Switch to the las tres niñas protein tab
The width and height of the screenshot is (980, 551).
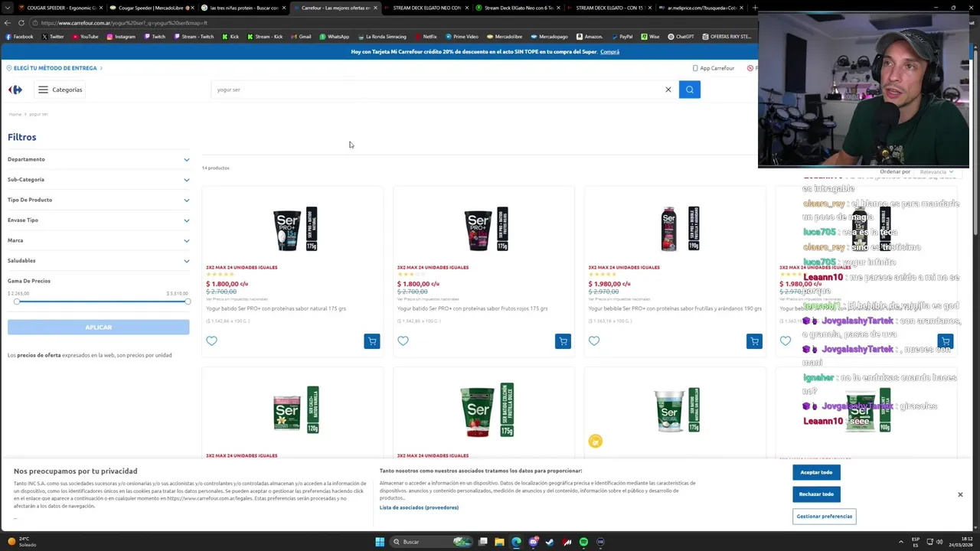[x=243, y=8]
